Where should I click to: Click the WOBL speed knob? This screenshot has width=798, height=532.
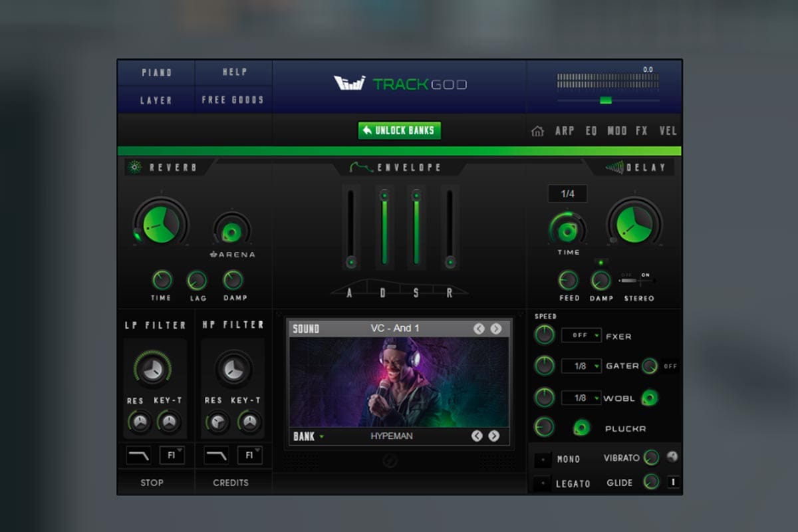[545, 398]
